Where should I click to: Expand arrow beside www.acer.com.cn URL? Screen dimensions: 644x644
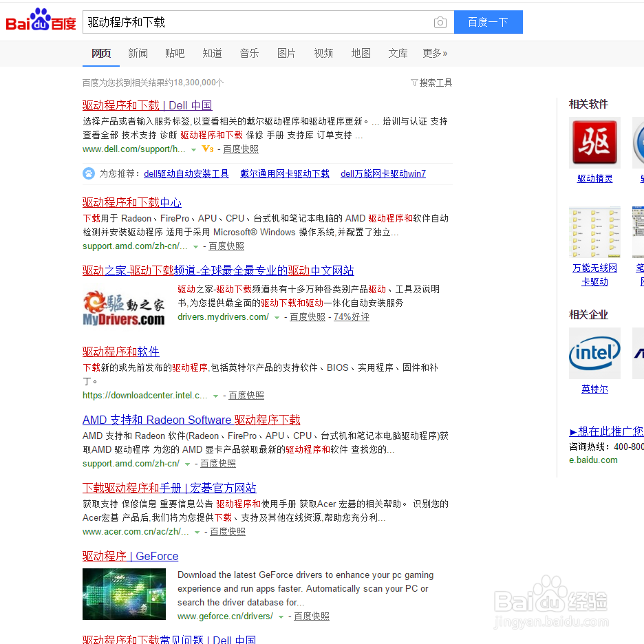coord(197,533)
